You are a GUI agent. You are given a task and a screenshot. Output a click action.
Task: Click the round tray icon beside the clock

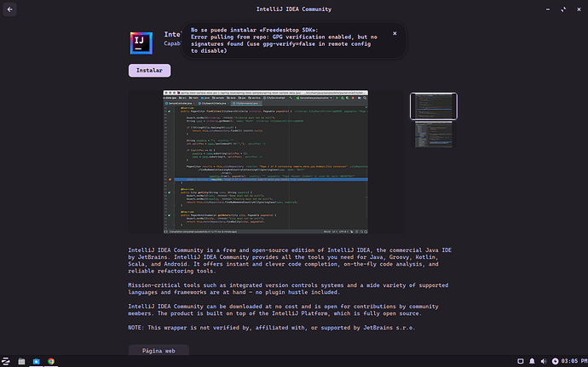tap(555, 361)
